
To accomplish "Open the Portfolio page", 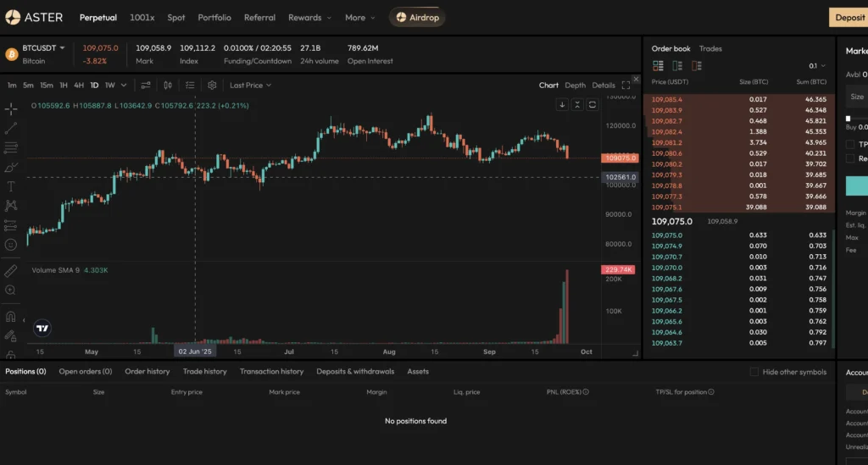I will pyautogui.click(x=214, y=17).
